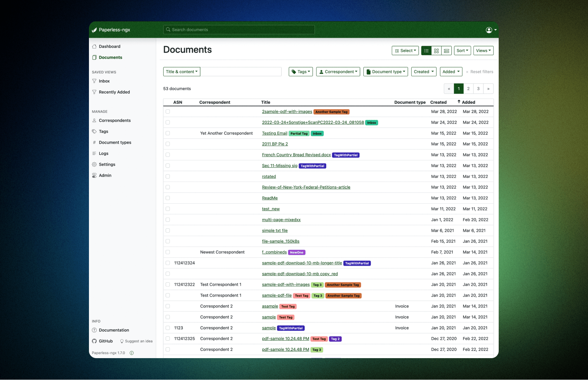This screenshot has height=380, width=588.
Task: Click the Documents file icon in sidebar
Action: tap(94, 57)
